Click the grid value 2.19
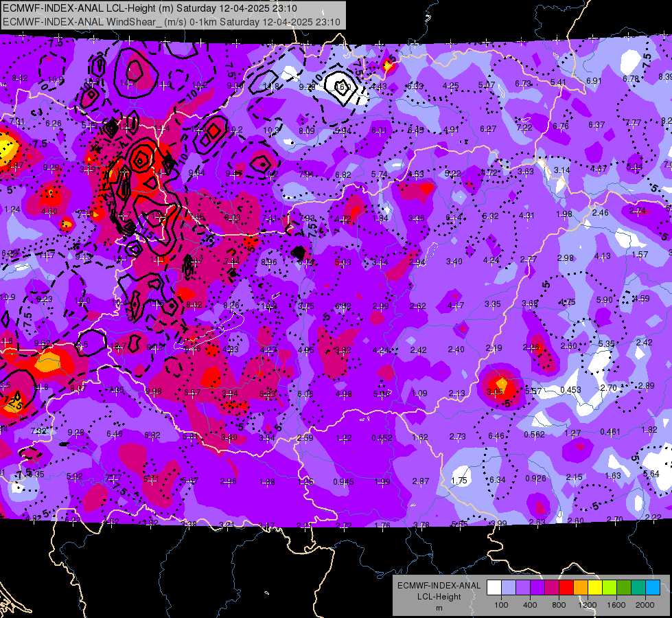Screen dimensions: 672x618 pyautogui.click(x=494, y=348)
